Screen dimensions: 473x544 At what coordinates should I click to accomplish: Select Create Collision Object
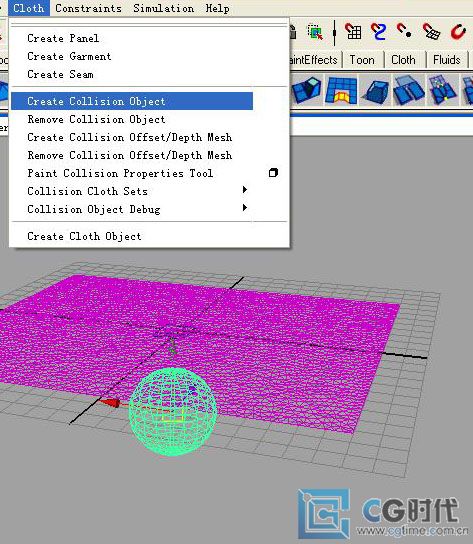point(132,101)
